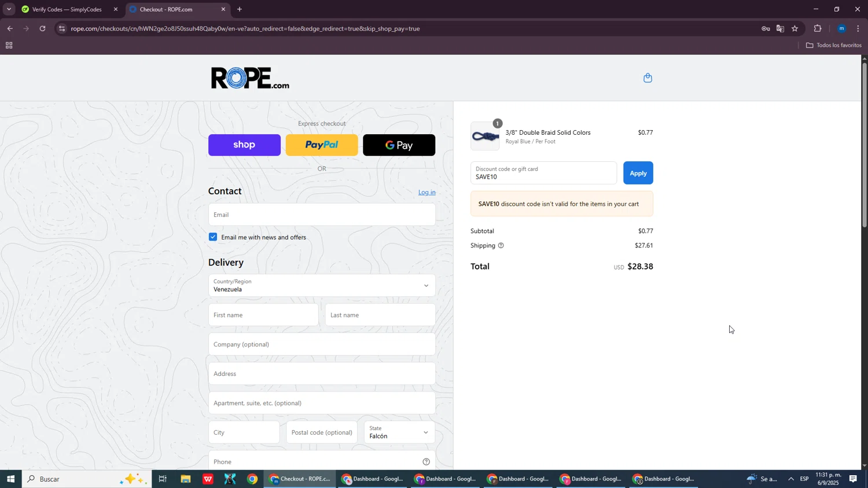This screenshot has height=488, width=868.
Task: Close the Verify Codes tab
Action: tap(116, 9)
